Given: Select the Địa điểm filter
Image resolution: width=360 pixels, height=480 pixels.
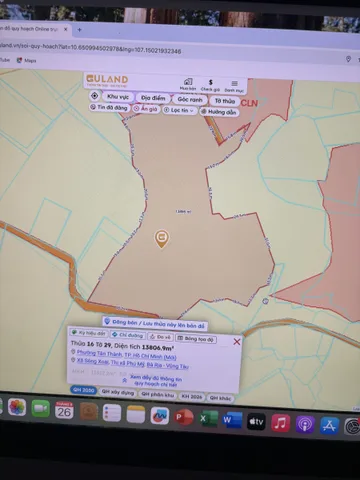Looking at the screenshot, I should pos(153,98).
